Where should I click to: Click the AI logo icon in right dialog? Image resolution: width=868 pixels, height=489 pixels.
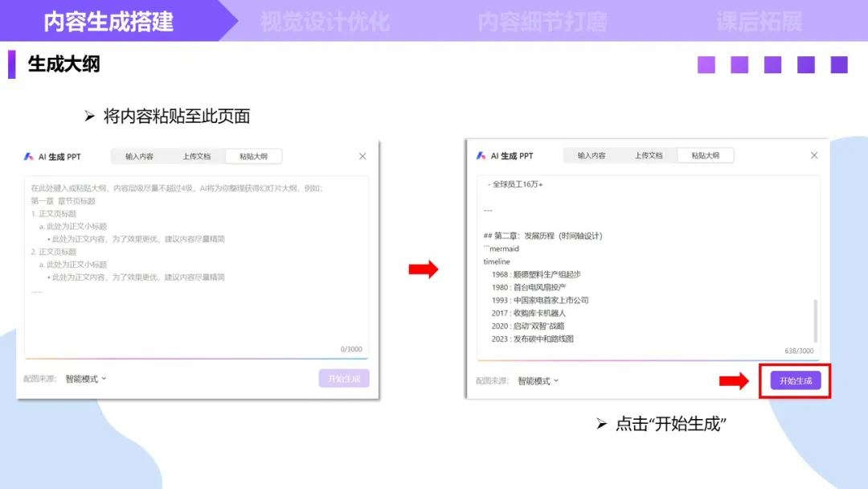pyautogui.click(x=481, y=155)
